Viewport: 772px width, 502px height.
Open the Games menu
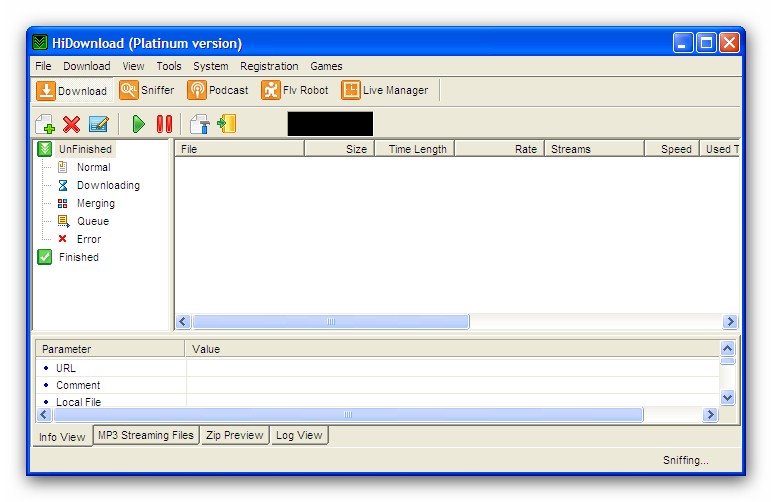click(x=326, y=66)
